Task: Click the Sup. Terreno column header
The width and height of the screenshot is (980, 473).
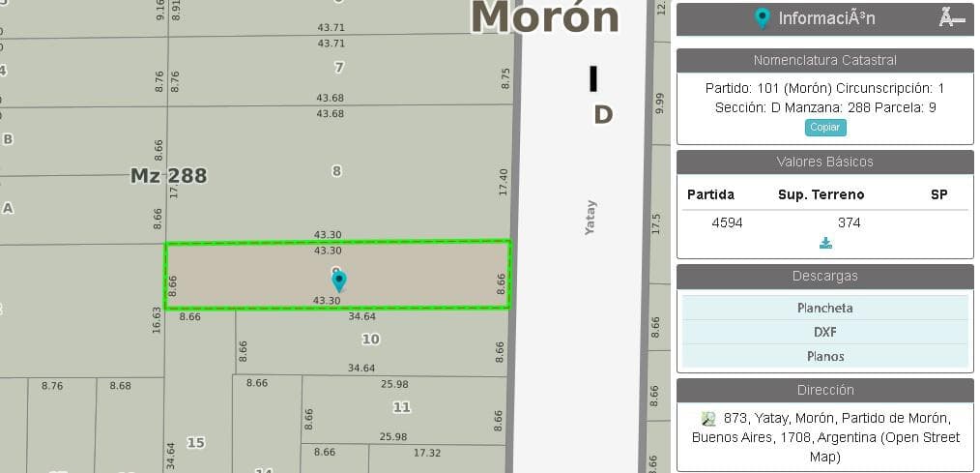Action: (821, 194)
